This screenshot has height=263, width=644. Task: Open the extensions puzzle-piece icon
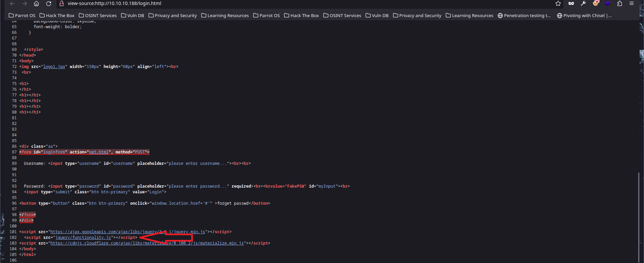pos(620,3)
